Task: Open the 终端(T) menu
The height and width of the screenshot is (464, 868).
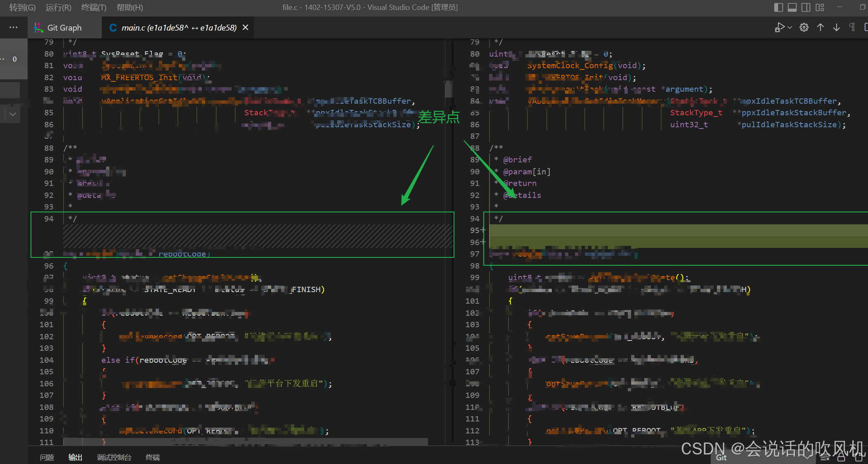Action: pos(94,7)
